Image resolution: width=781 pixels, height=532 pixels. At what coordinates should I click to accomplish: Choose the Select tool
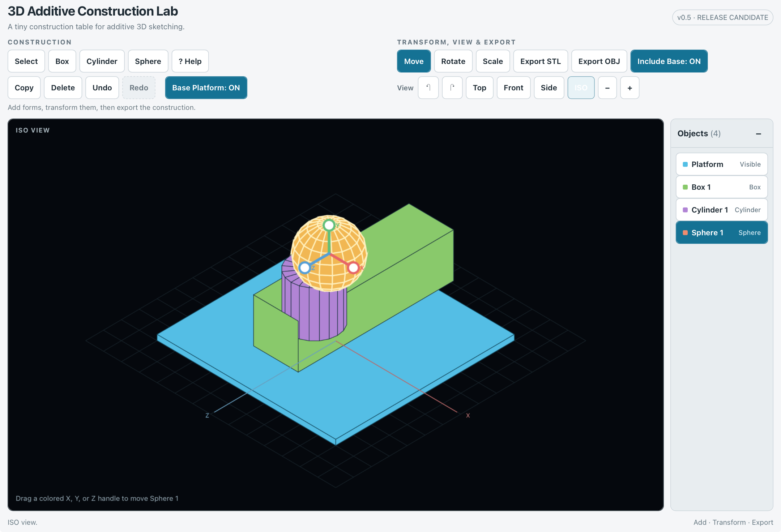(26, 61)
